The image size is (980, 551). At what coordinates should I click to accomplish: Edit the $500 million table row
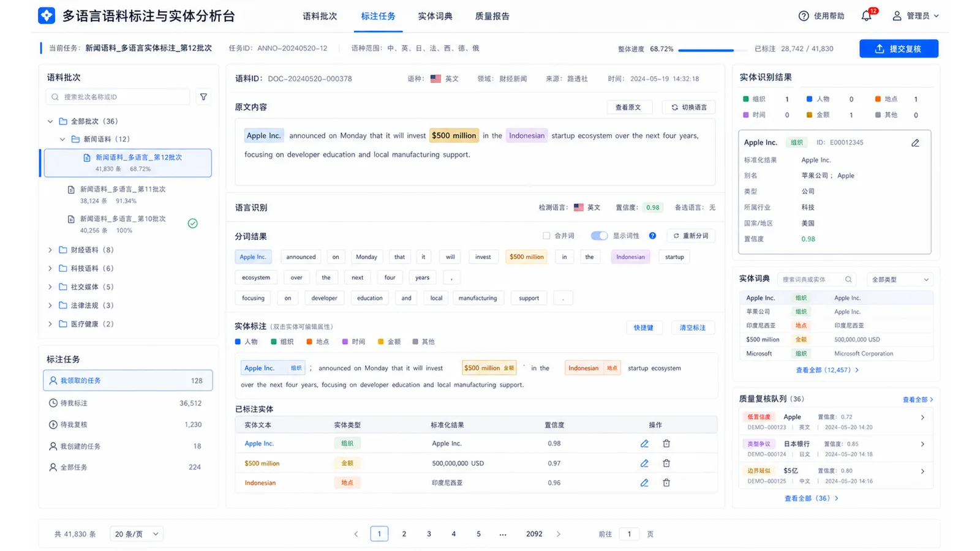click(x=644, y=463)
